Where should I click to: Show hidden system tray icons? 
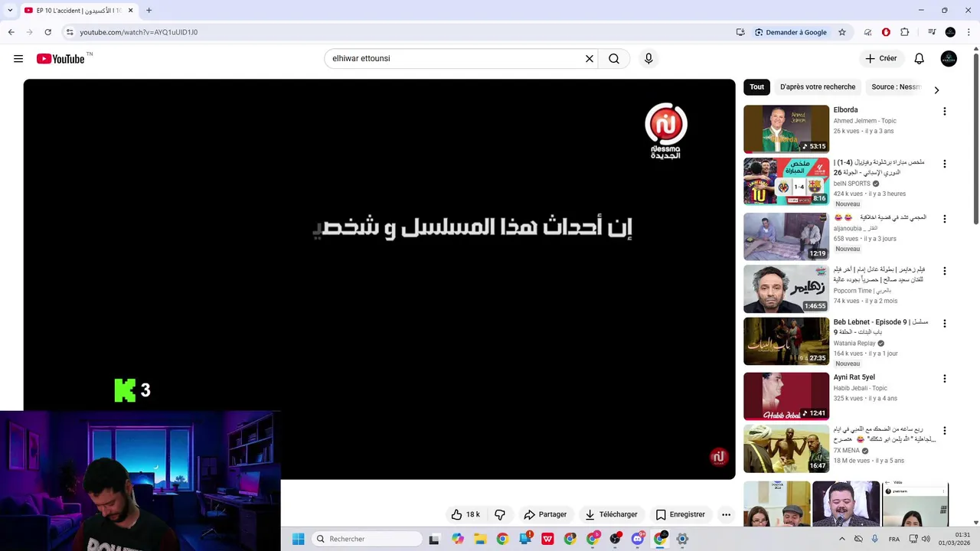[842, 539]
